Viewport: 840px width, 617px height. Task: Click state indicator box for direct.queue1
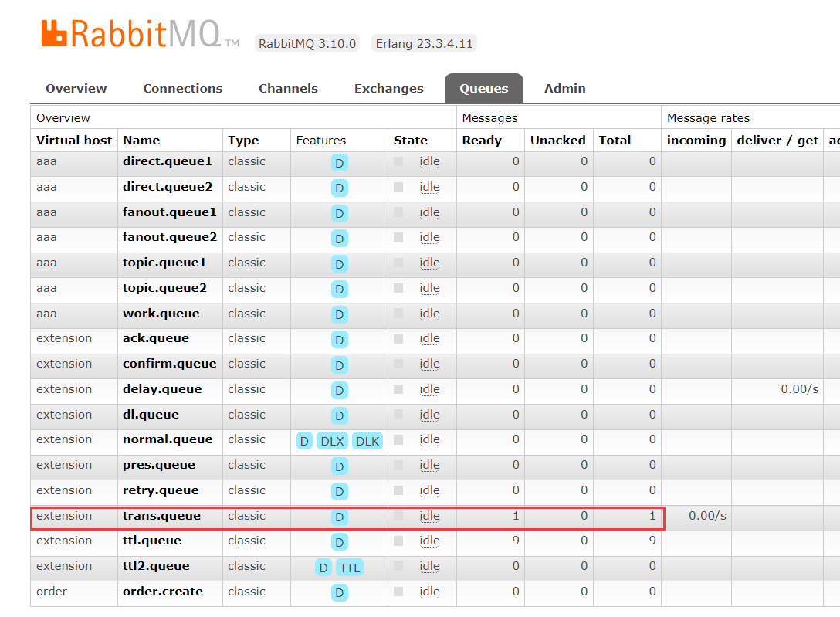tap(398, 161)
